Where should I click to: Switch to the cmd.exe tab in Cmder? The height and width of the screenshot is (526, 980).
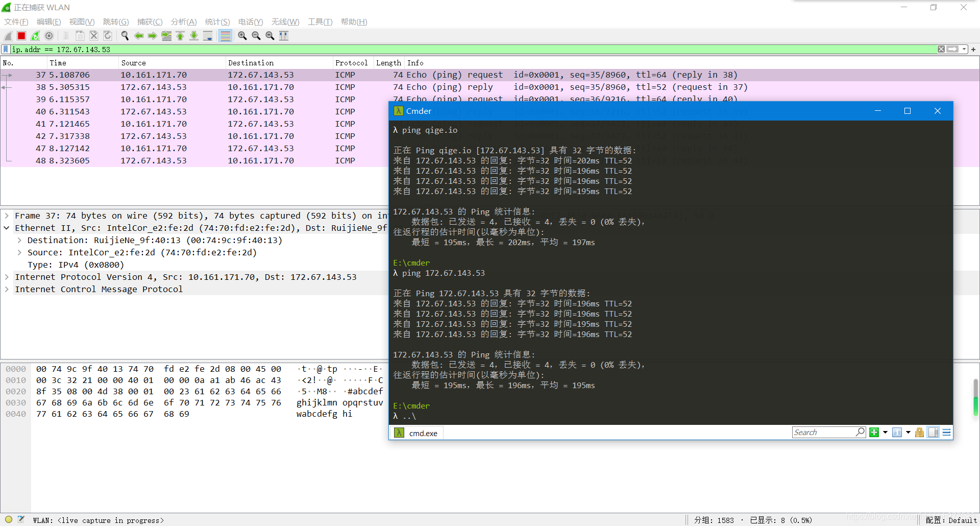pyautogui.click(x=416, y=433)
